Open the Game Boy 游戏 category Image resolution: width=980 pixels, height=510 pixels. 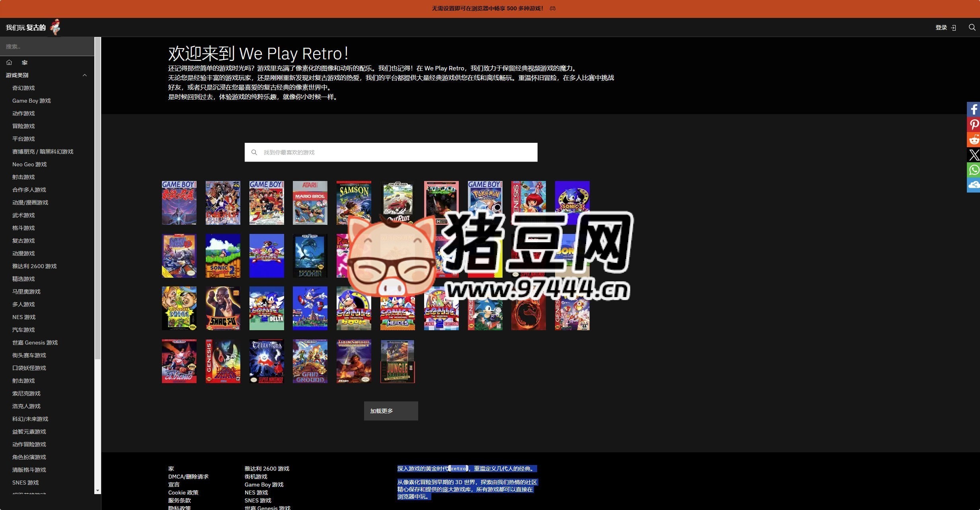(31, 101)
